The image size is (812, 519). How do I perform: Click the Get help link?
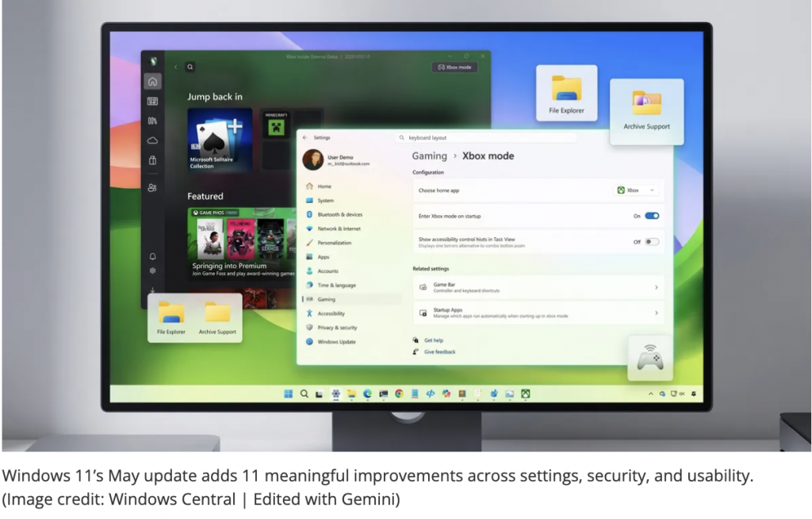point(434,340)
